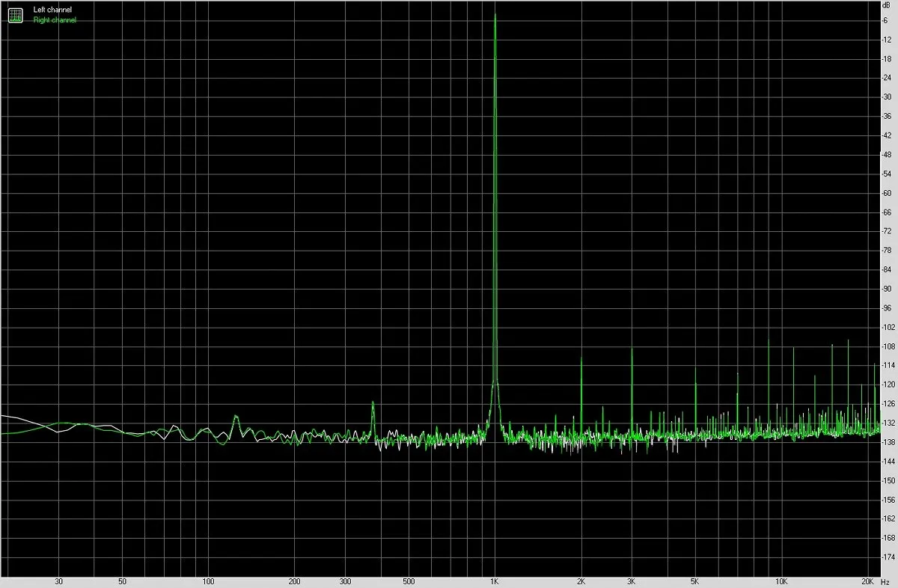Click the -12 dB axis value
The width and height of the screenshot is (898, 588).
[888, 39]
